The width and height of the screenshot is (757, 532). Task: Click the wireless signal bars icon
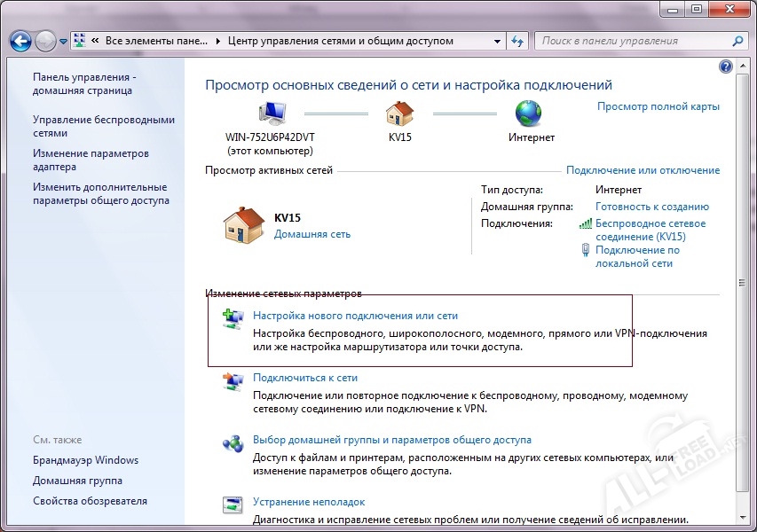pyautogui.click(x=585, y=223)
